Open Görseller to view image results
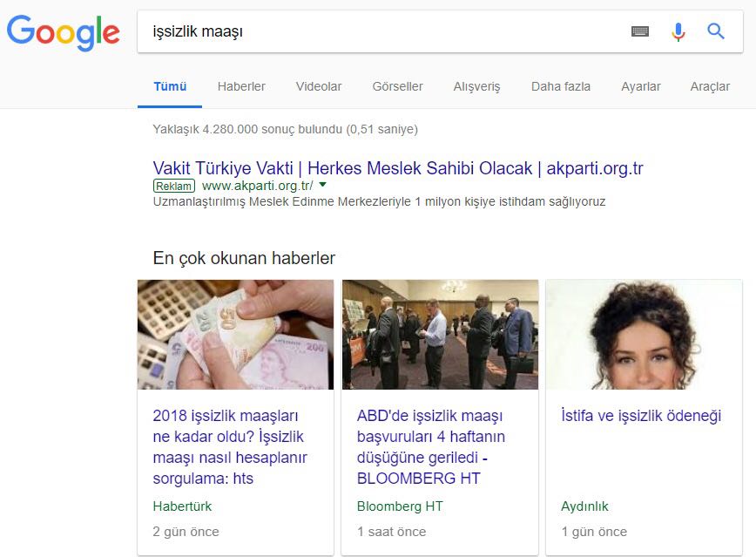756x557 pixels. pyautogui.click(x=397, y=86)
